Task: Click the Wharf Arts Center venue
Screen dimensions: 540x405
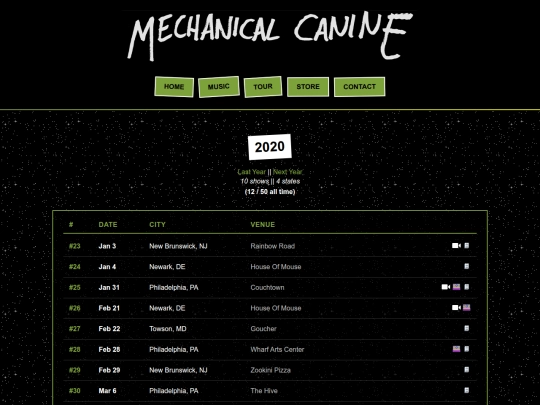Action: [277, 349]
